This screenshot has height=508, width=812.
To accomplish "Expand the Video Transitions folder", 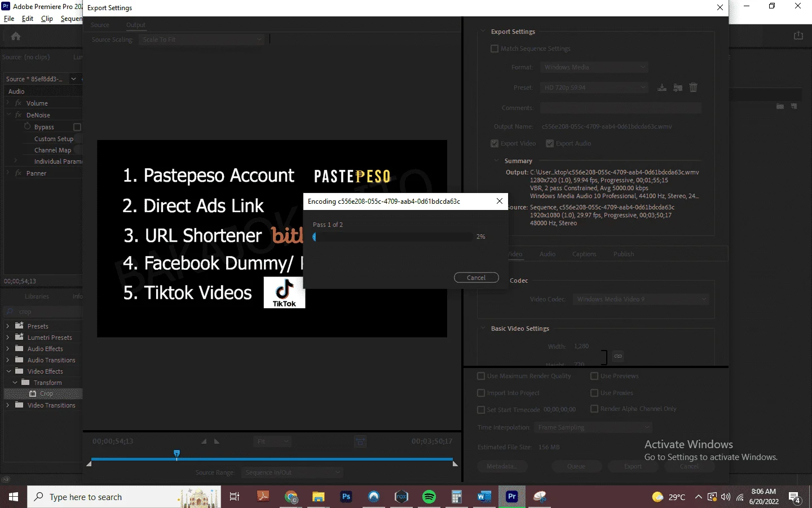I will pyautogui.click(x=8, y=405).
